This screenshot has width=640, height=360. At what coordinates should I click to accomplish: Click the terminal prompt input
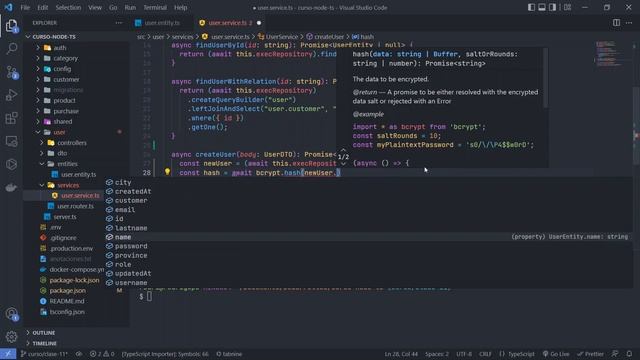coord(149,296)
